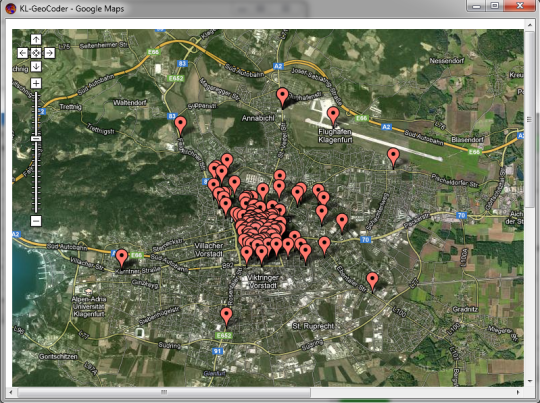Maximize the KL-GeoCoder window
Image resolution: width=540 pixels, height=403 pixels.
(494, 6)
